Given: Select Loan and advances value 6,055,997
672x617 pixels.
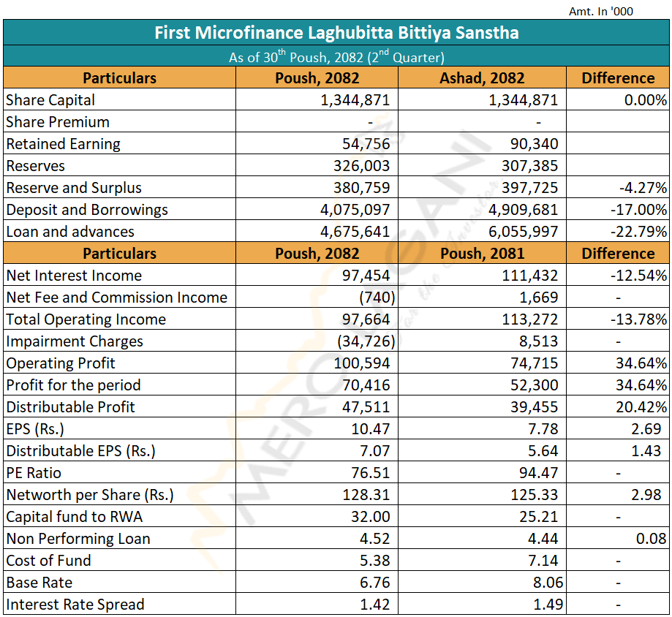Looking at the screenshot, I should point(523,232).
